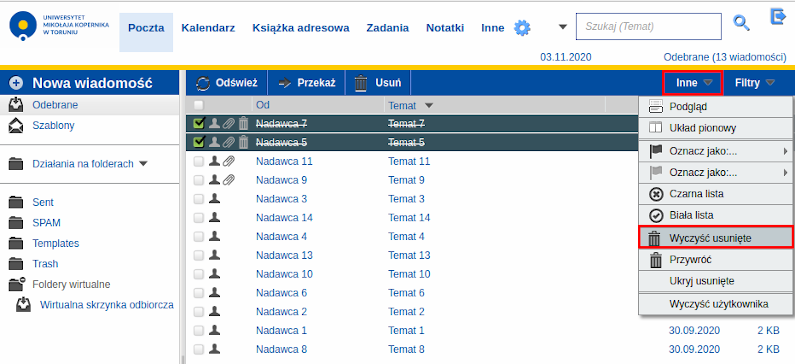Screen dimensions: 795x364
Task: Select Wyczyść użytkownika menu entry
Action: 715,304
